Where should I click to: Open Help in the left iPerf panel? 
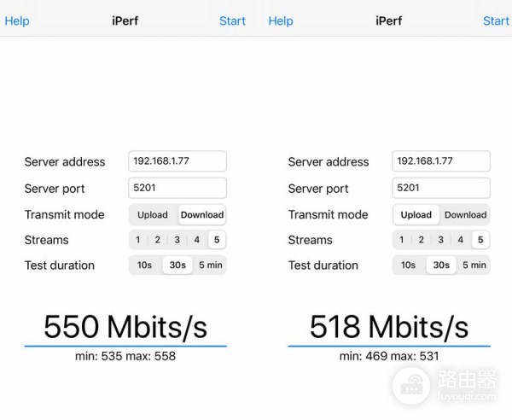click(17, 21)
